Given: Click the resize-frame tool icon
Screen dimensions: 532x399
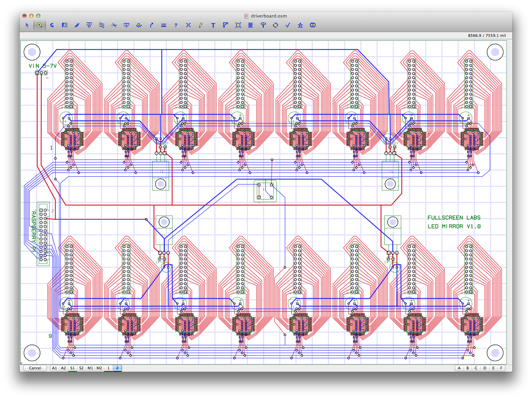Looking at the screenshot, I should tap(64, 25).
